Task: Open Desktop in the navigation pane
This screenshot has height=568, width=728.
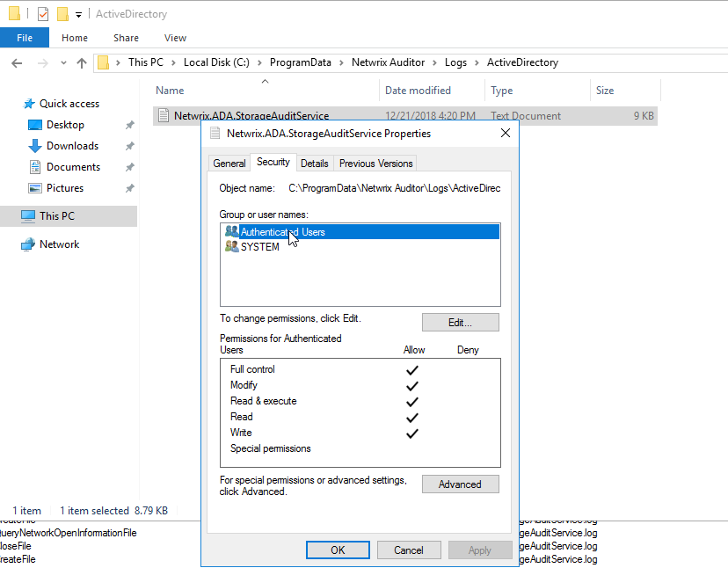Action: (65, 125)
